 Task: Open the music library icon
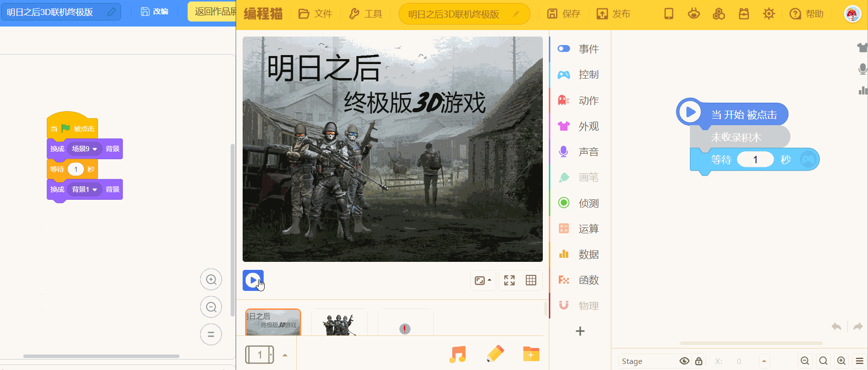[x=458, y=354]
